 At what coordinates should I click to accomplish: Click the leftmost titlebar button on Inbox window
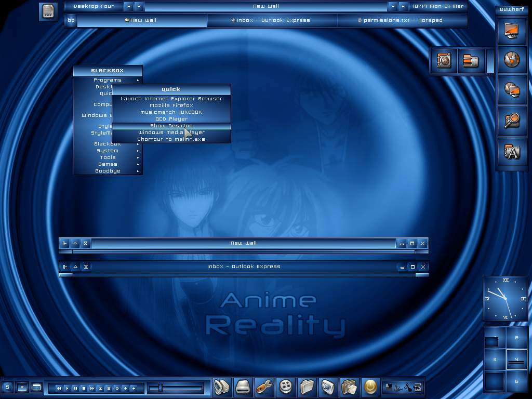click(x=65, y=267)
